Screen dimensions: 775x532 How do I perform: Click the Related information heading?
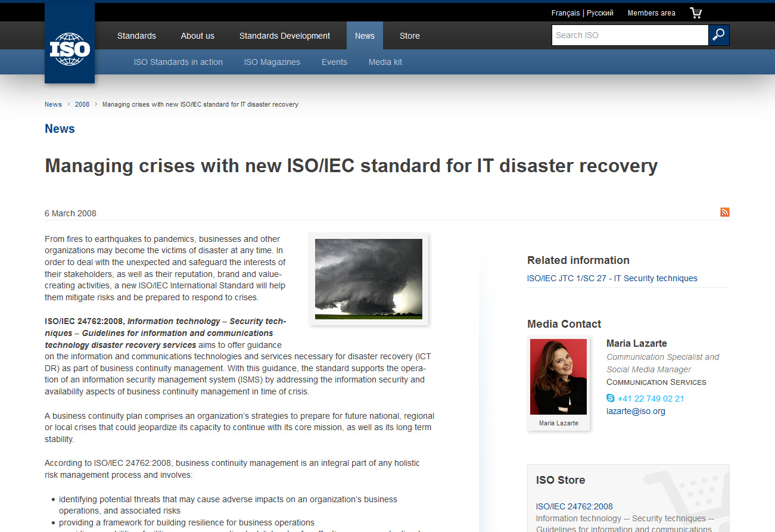click(x=578, y=260)
